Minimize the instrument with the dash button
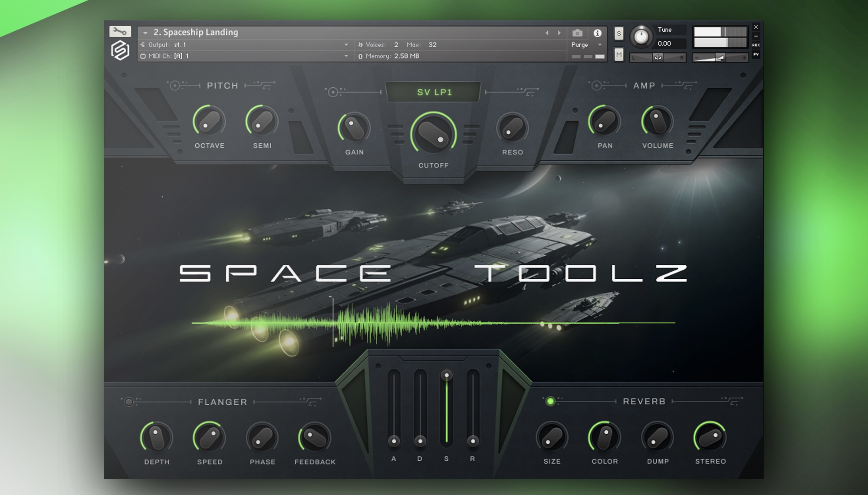Screen dimensions: 868x495 click(756, 36)
